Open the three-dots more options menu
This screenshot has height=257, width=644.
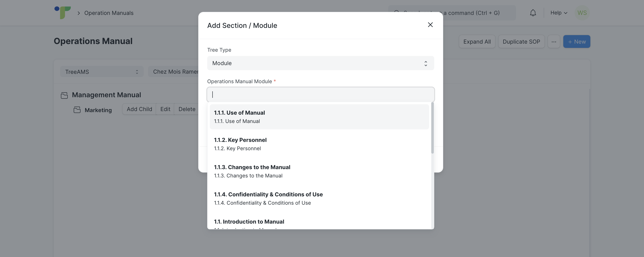click(x=553, y=42)
